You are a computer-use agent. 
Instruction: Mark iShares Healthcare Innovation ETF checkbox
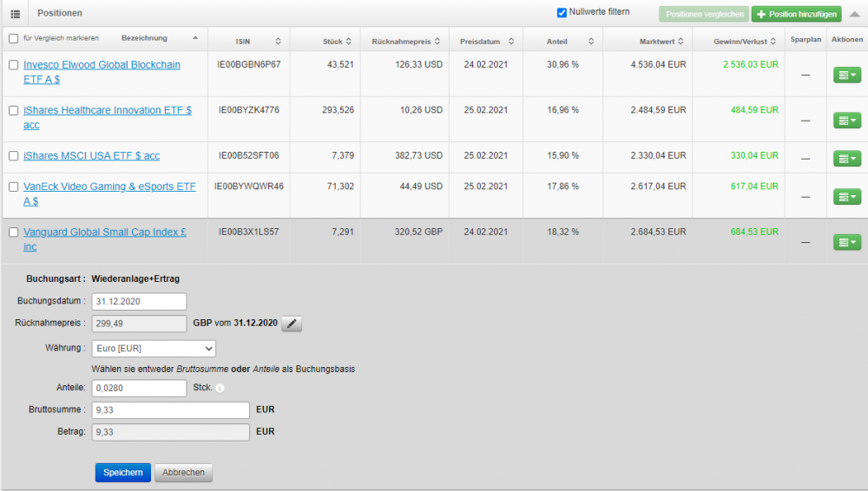pyautogui.click(x=13, y=110)
